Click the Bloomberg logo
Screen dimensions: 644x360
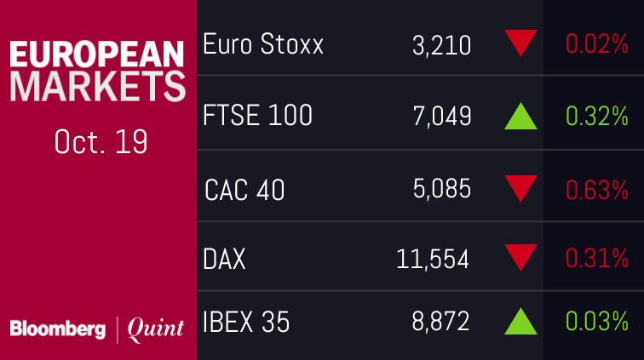point(59,329)
